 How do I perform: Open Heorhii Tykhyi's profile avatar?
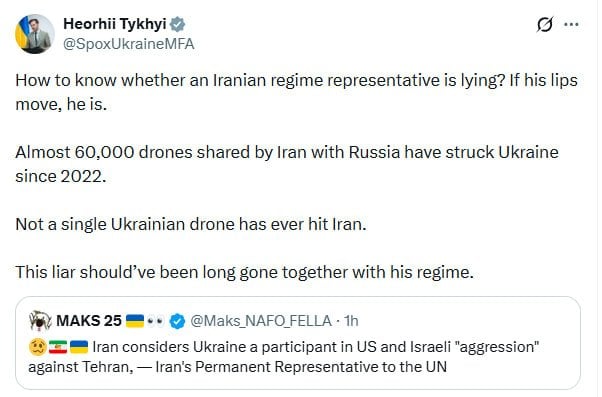(x=35, y=34)
